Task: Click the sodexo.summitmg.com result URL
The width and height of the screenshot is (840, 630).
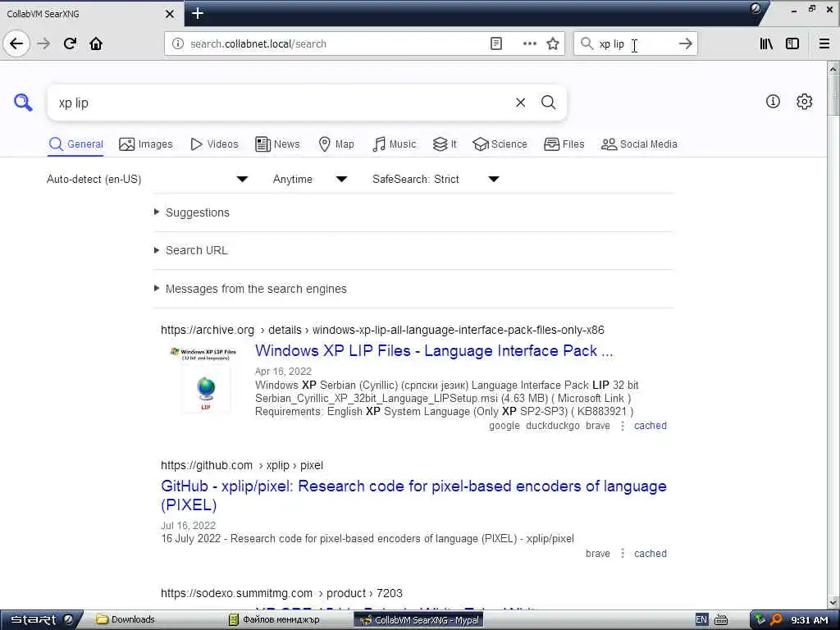Action: 281,594
